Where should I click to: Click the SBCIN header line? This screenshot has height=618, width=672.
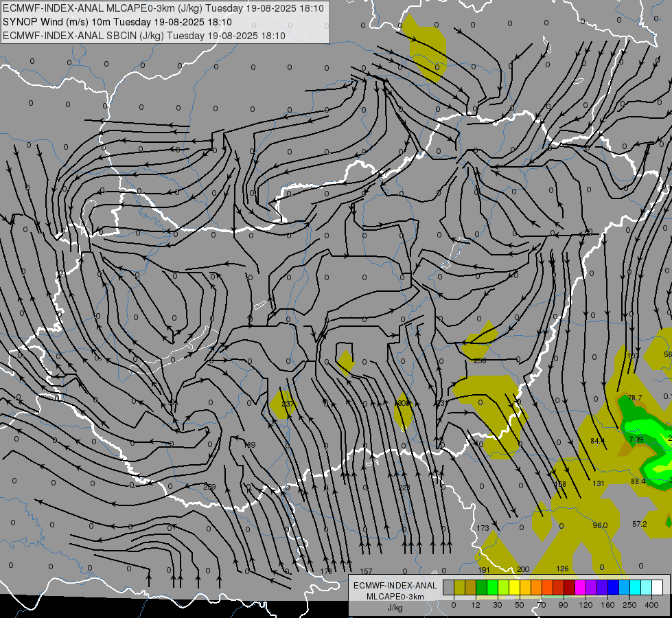click(x=144, y=36)
